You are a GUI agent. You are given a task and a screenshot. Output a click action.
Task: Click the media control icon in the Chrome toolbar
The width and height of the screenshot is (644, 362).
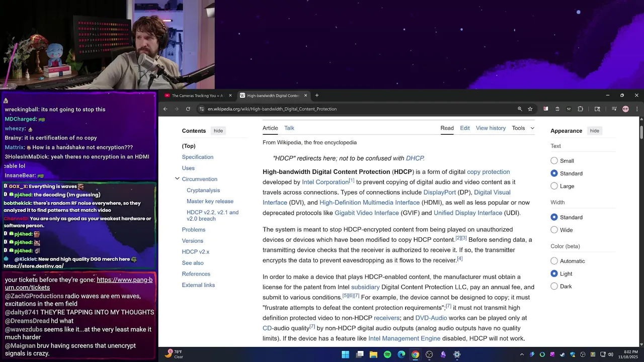click(614, 109)
